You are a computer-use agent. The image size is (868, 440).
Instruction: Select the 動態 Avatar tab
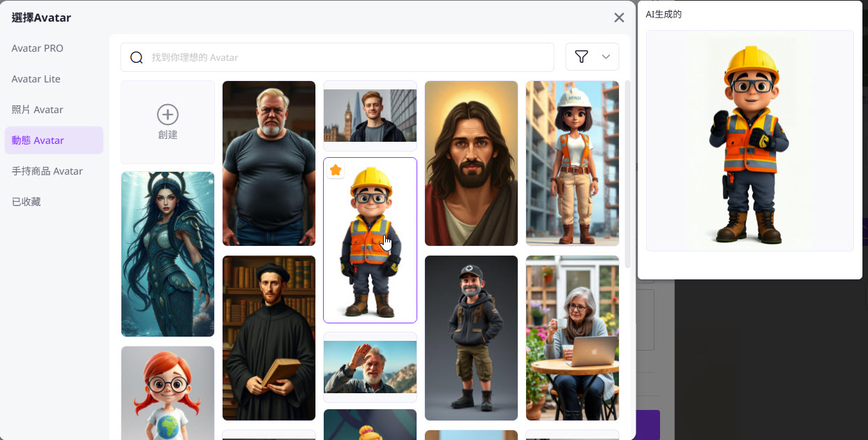pyautogui.click(x=38, y=140)
